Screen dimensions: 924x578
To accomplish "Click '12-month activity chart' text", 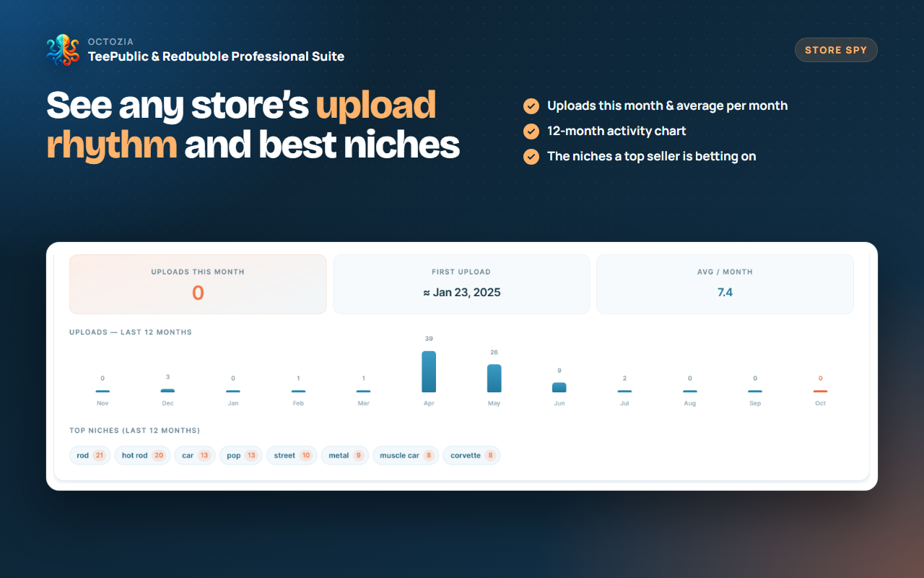I will point(616,131).
